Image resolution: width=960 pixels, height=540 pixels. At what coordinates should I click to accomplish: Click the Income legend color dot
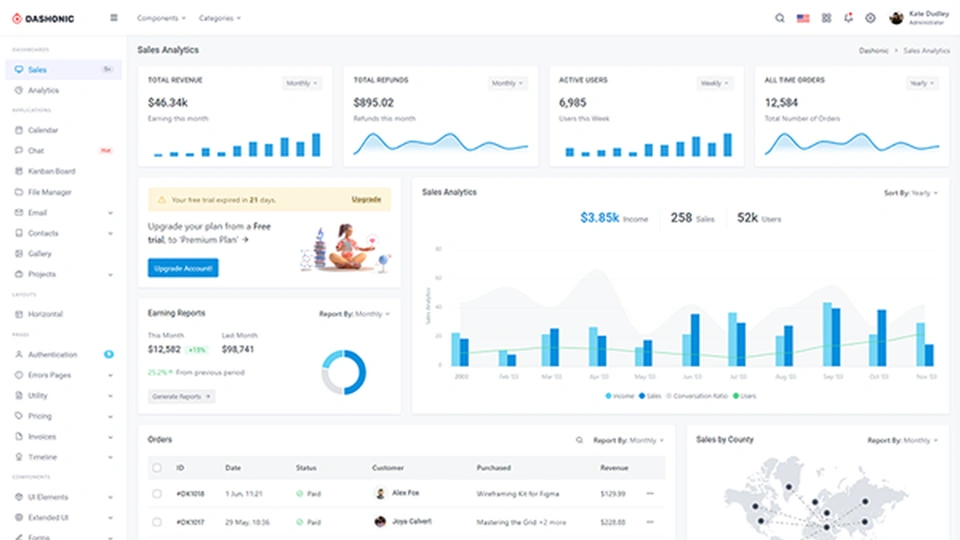(x=608, y=396)
